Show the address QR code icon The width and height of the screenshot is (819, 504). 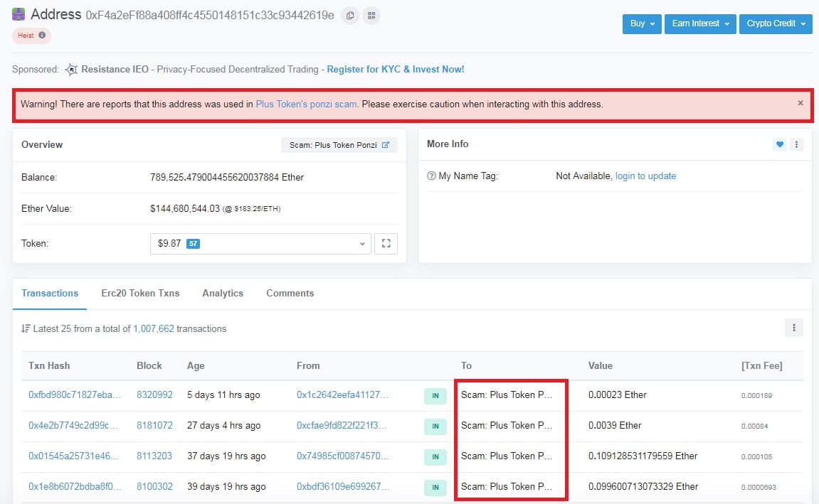371,16
